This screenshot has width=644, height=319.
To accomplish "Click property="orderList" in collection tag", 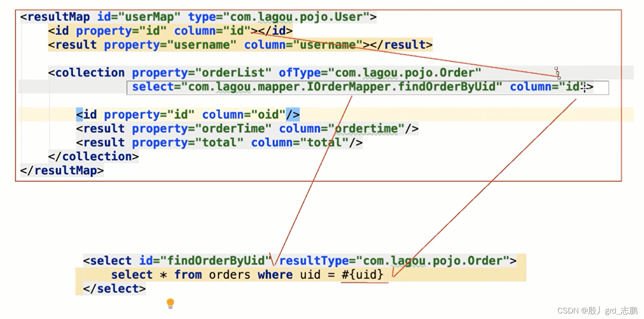I will pyautogui.click(x=202, y=73).
